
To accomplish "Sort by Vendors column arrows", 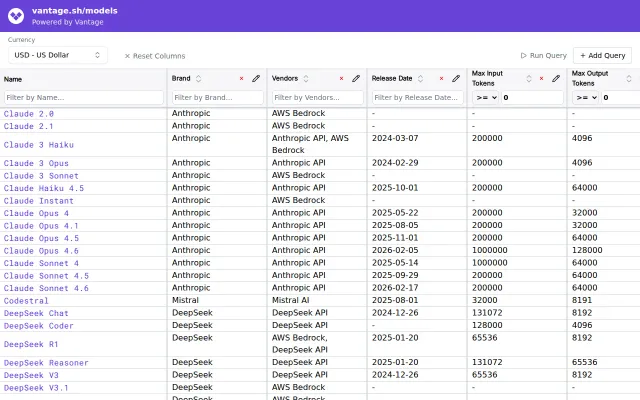I will tap(306, 78).
